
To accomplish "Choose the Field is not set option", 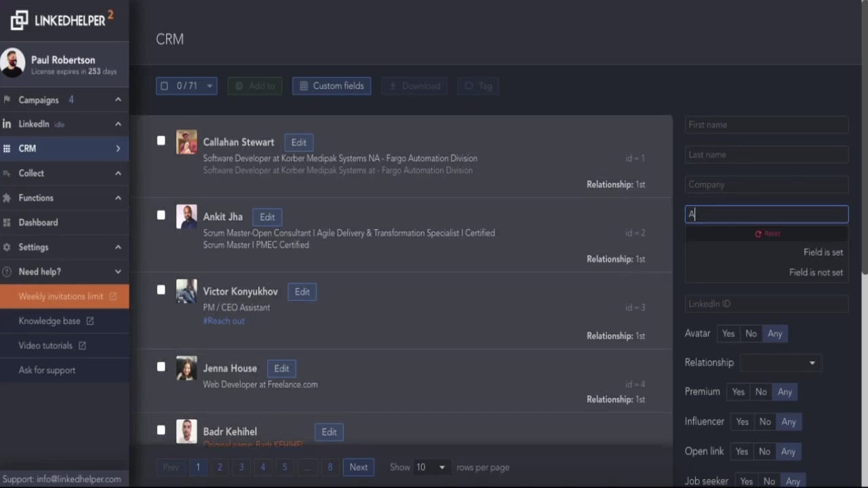I will pyautogui.click(x=766, y=272).
